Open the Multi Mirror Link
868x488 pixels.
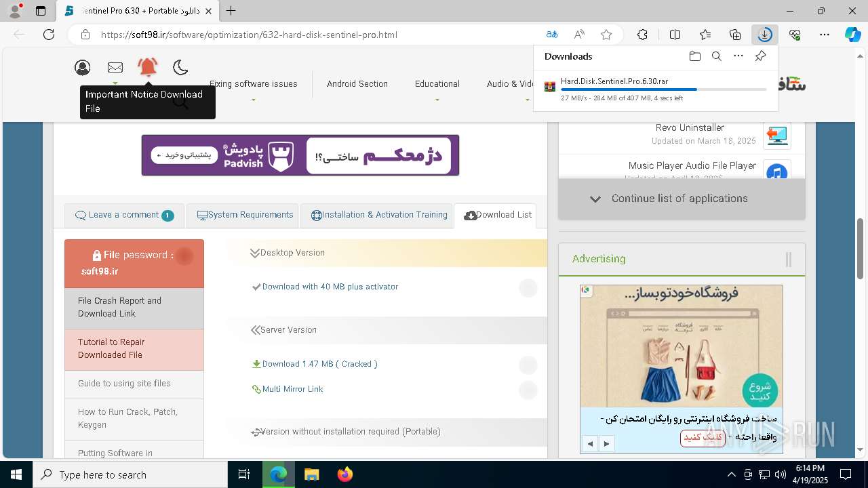pos(293,389)
